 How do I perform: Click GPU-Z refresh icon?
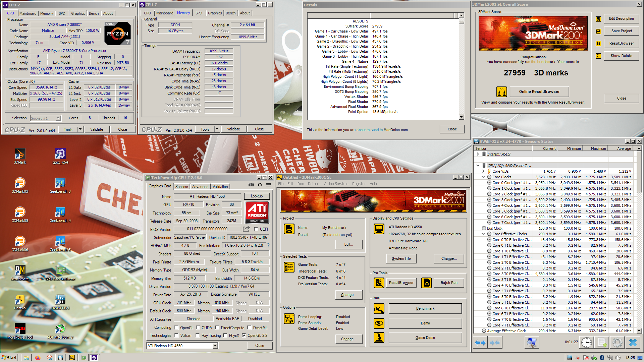coord(260,185)
